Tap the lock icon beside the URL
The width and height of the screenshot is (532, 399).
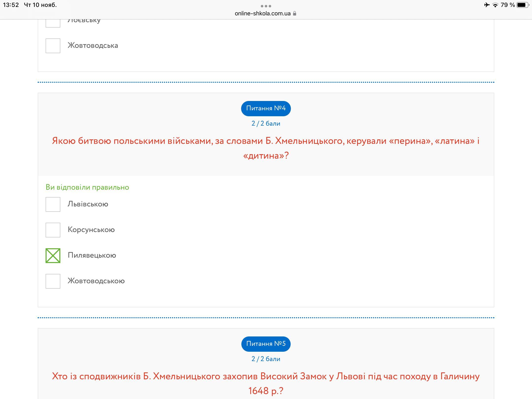click(x=295, y=14)
